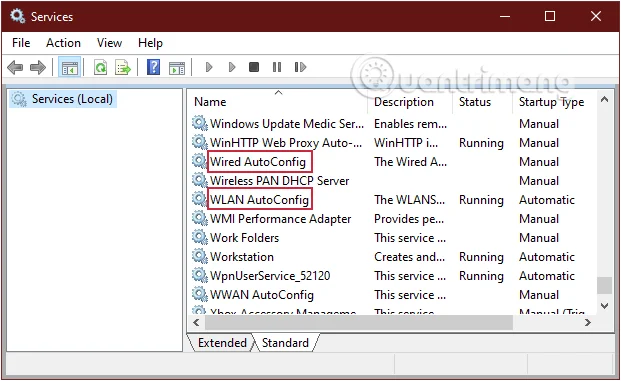Click the gear icon next to Wired AutoConfig
Screen dimensions: 621x381
coord(200,161)
